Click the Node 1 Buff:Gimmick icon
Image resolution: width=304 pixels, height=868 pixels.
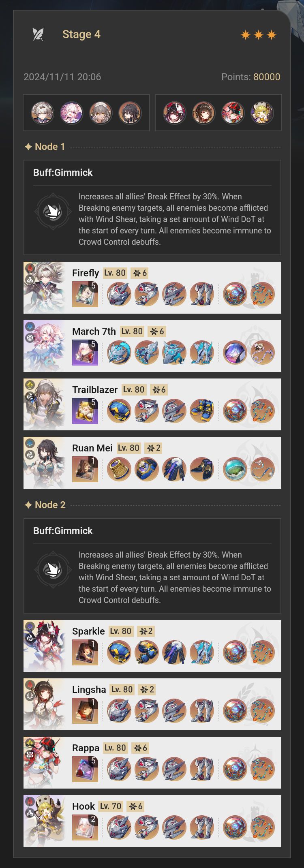[x=53, y=212]
